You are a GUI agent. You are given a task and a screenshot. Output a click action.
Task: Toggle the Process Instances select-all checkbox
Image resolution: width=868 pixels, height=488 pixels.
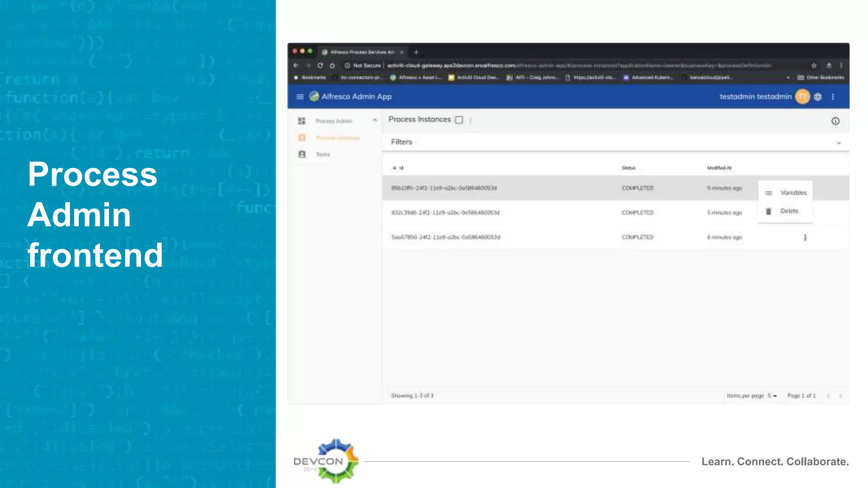click(x=459, y=120)
